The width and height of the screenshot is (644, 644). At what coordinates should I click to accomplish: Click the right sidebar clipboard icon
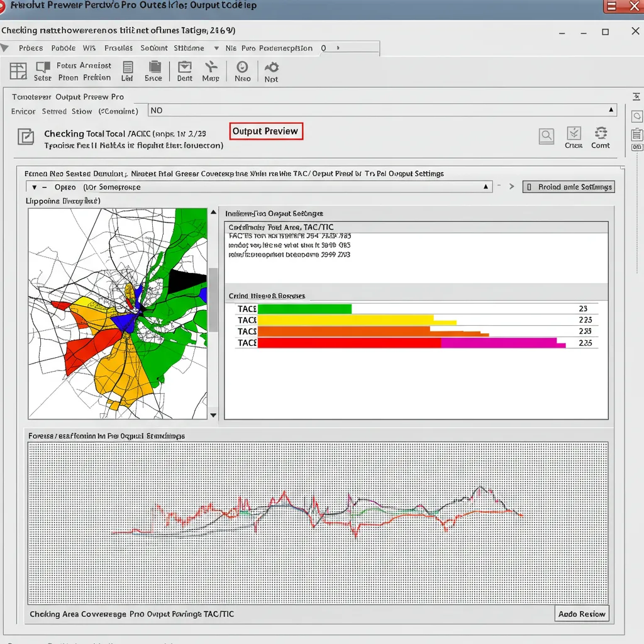(637, 135)
